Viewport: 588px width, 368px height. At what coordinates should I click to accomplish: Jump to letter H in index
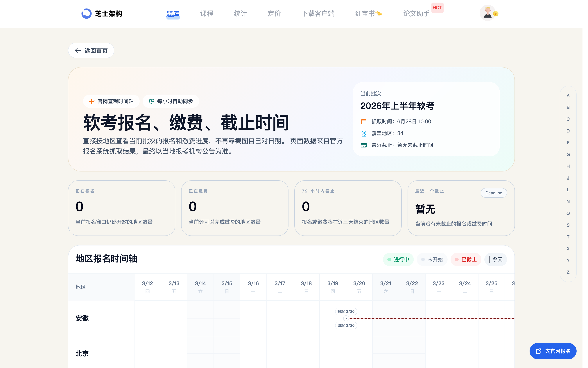568,166
